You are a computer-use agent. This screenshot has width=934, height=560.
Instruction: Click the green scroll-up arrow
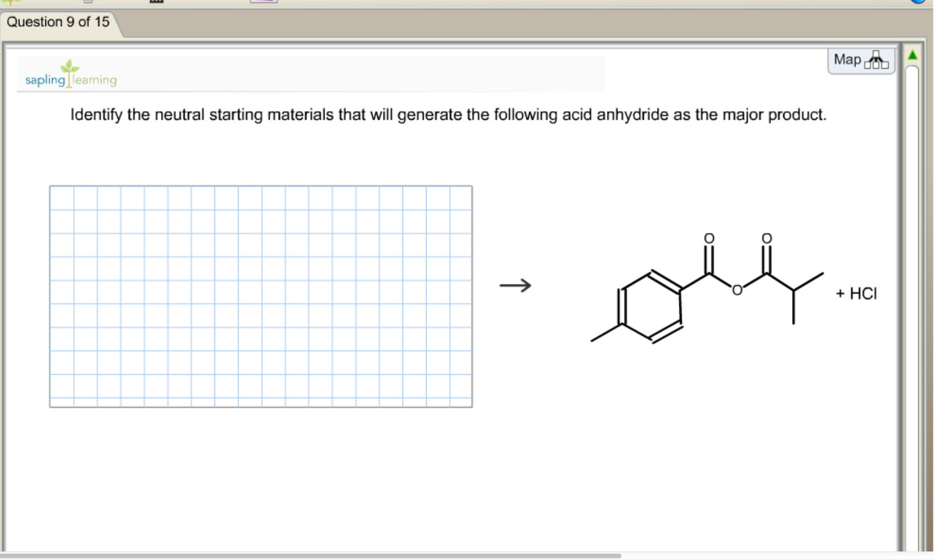click(x=912, y=55)
